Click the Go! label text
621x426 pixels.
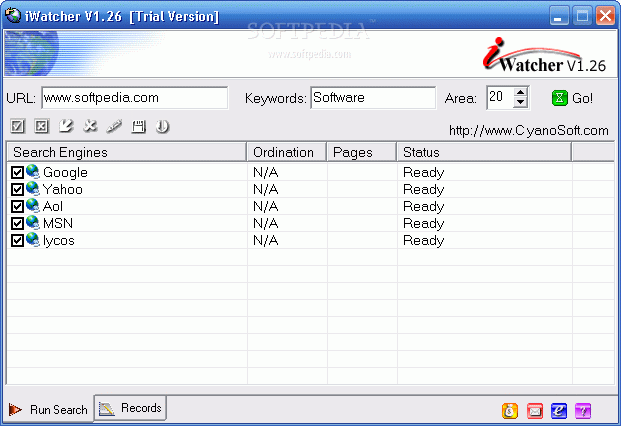(x=582, y=98)
